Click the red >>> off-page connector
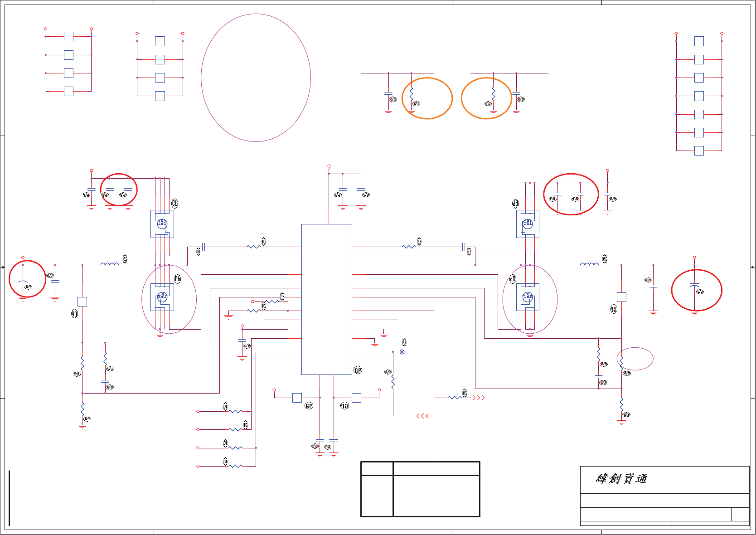Image resolution: width=756 pixels, height=535 pixels. pos(479,398)
